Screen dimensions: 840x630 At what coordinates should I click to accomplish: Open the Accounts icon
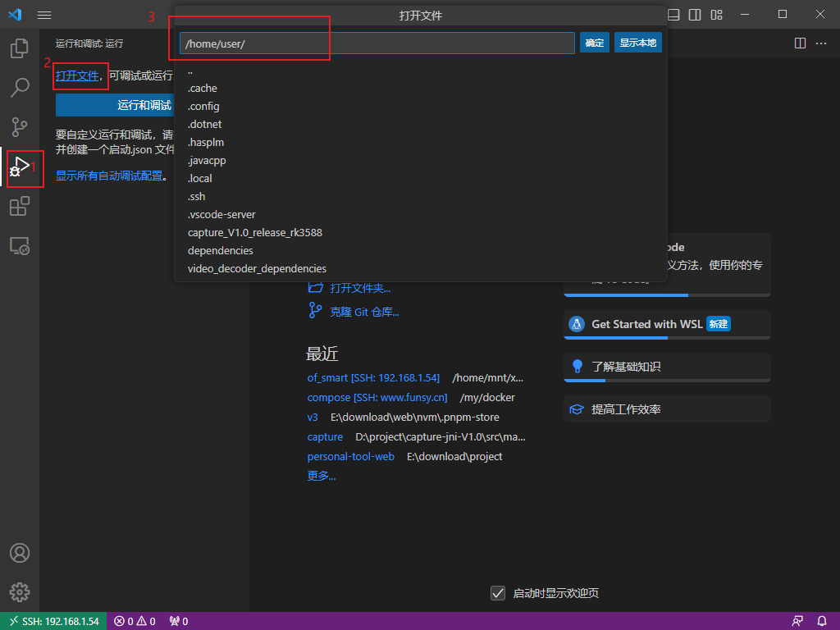click(20, 553)
